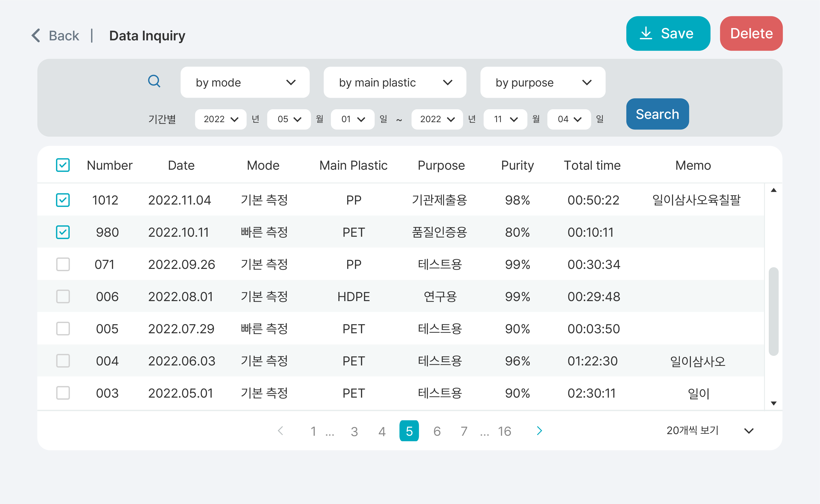Image resolution: width=820 pixels, height=504 pixels.
Task: Click the Mode column header
Action: (263, 165)
